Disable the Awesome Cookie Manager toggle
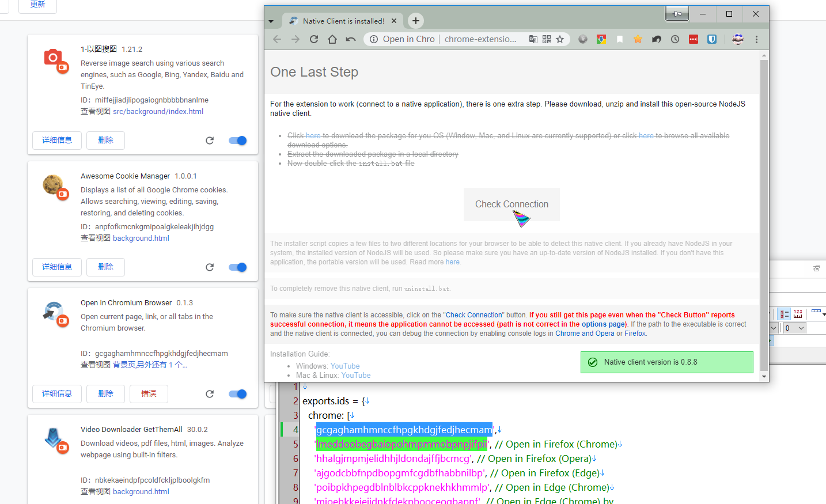826x504 pixels. [x=237, y=267]
